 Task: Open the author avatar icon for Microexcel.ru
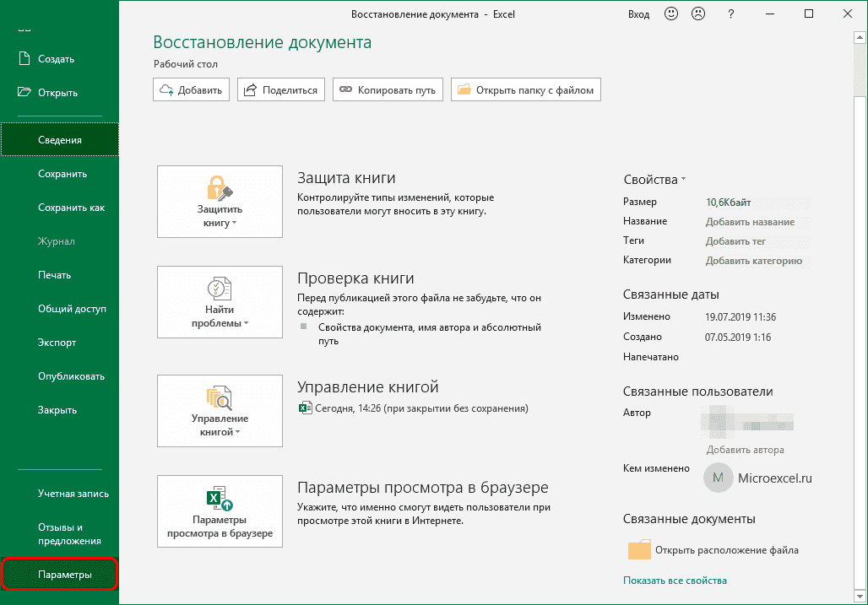pos(718,478)
